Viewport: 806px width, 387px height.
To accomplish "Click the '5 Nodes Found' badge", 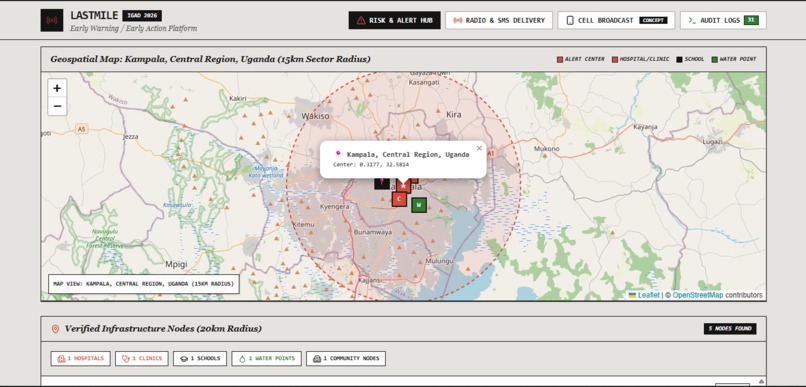I will (x=730, y=328).
